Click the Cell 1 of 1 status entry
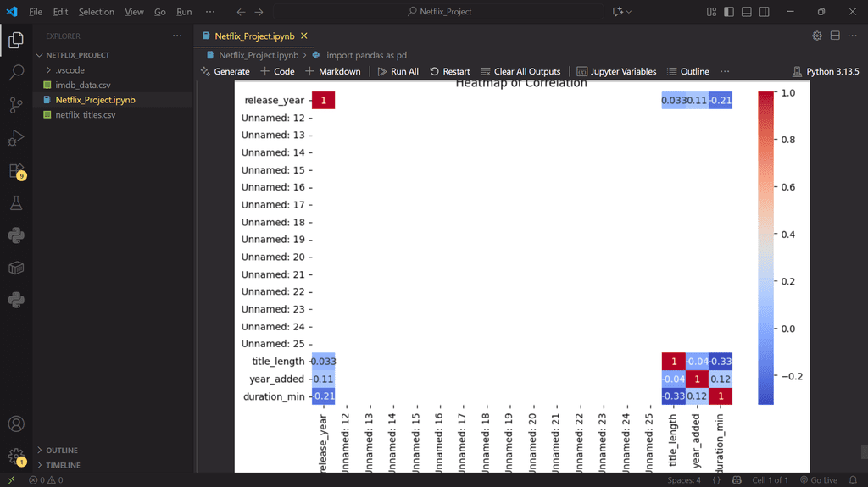Screen dimensions: 868x487 (770, 480)
